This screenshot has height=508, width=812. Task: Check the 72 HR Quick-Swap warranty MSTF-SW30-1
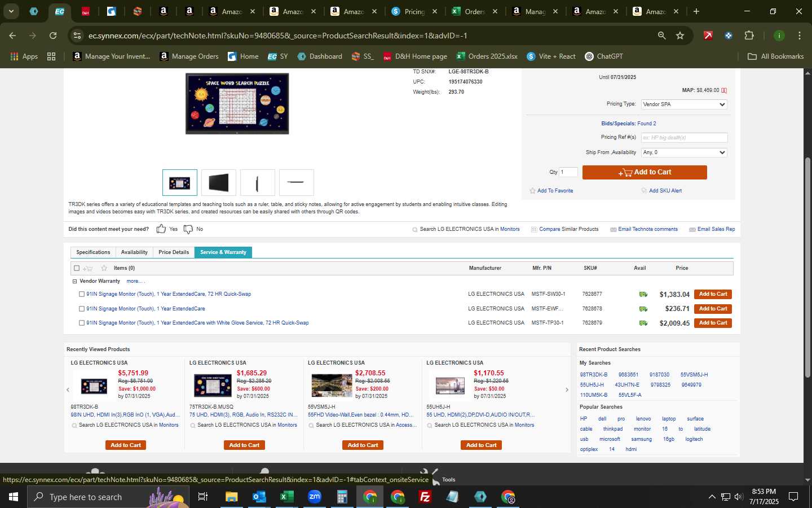click(82, 294)
